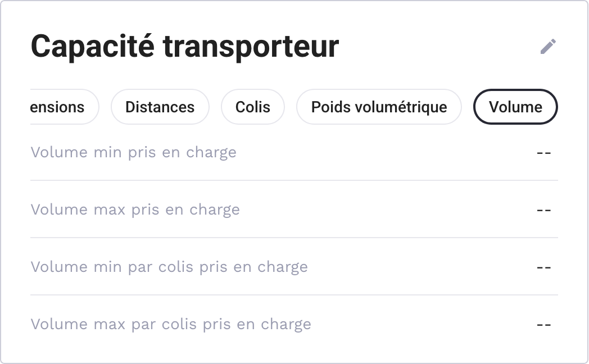Click Volume min par colis pris en charge
The height and width of the screenshot is (364, 589).
(169, 267)
